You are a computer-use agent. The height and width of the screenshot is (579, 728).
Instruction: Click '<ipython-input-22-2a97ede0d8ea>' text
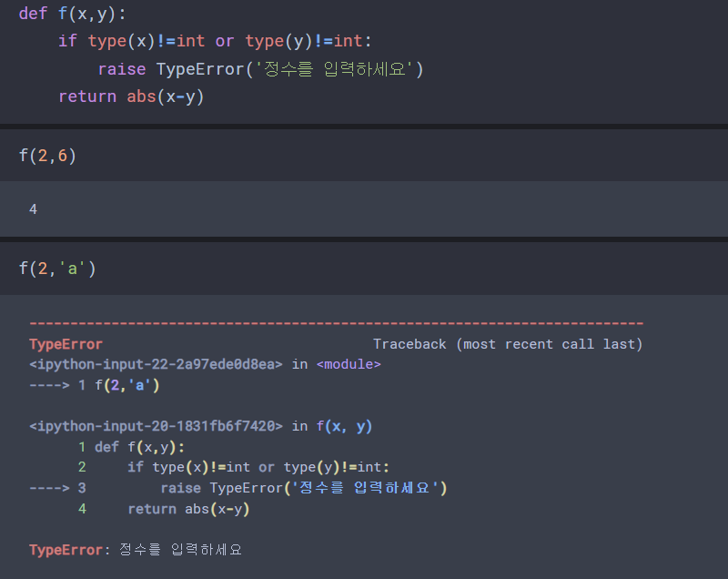coord(156,364)
